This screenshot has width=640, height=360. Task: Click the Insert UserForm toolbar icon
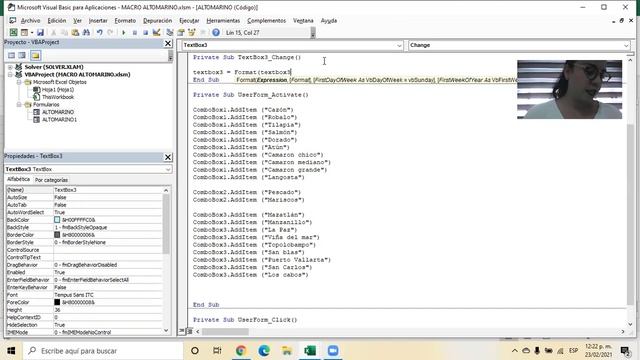pyautogui.click(x=24, y=32)
